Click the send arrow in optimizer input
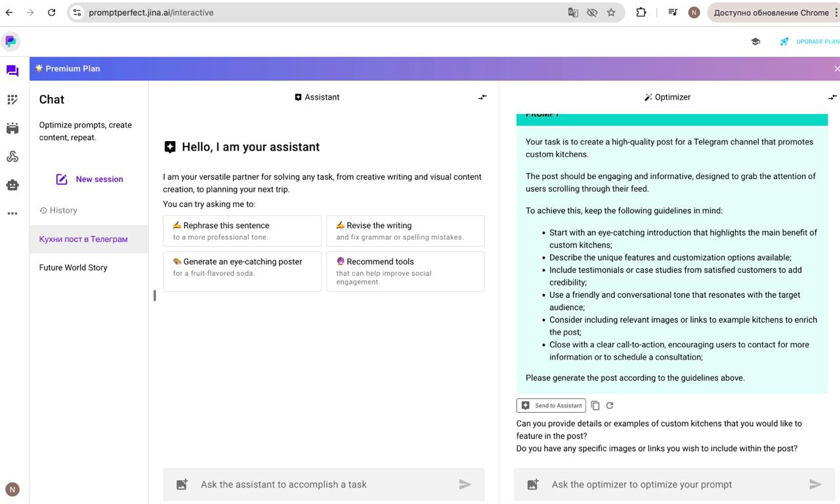 click(815, 484)
